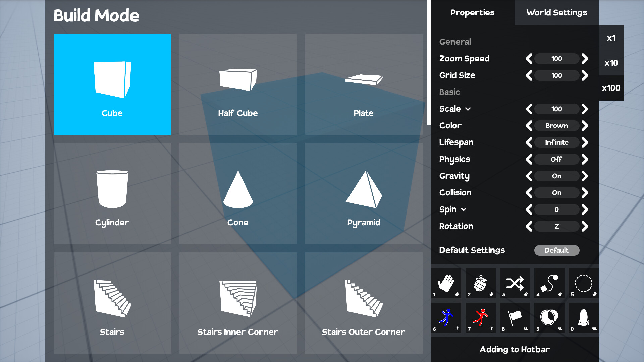This screenshot has height=362, width=644.
Task: Select the hand tool in hotbar slot 1
Action: (446, 283)
